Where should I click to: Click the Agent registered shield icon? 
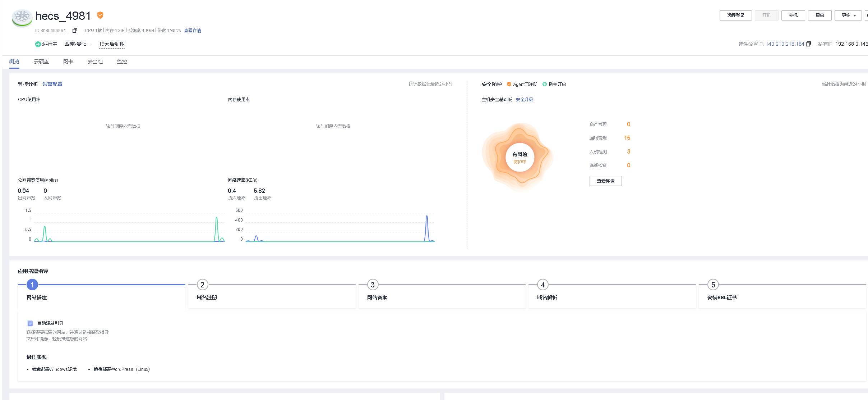tap(509, 84)
